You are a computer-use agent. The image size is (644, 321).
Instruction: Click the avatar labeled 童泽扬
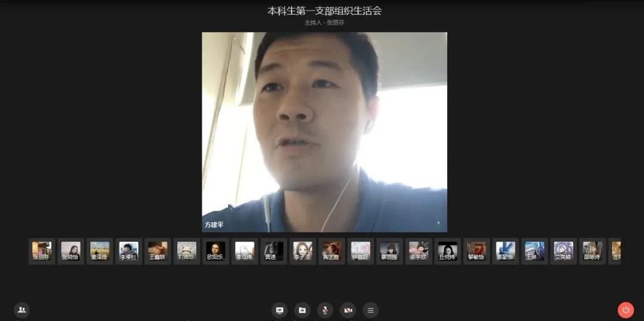[100, 251]
